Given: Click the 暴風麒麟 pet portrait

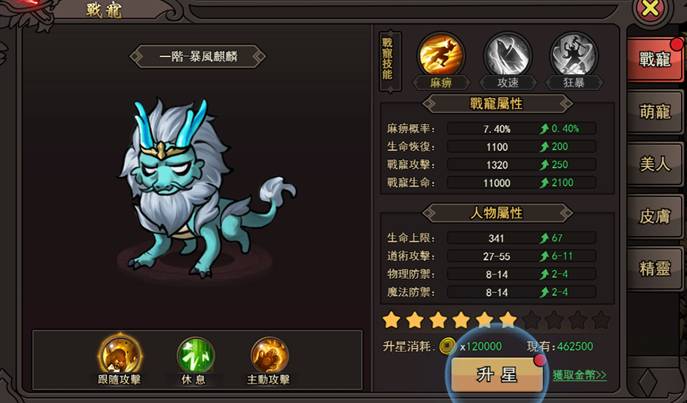Looking at the screenshot, I should 206,188.
